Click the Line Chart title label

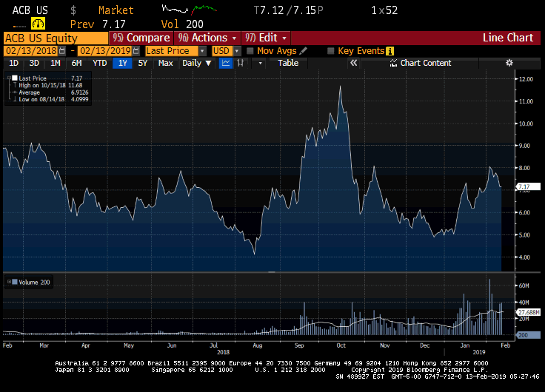click(508, 38)
